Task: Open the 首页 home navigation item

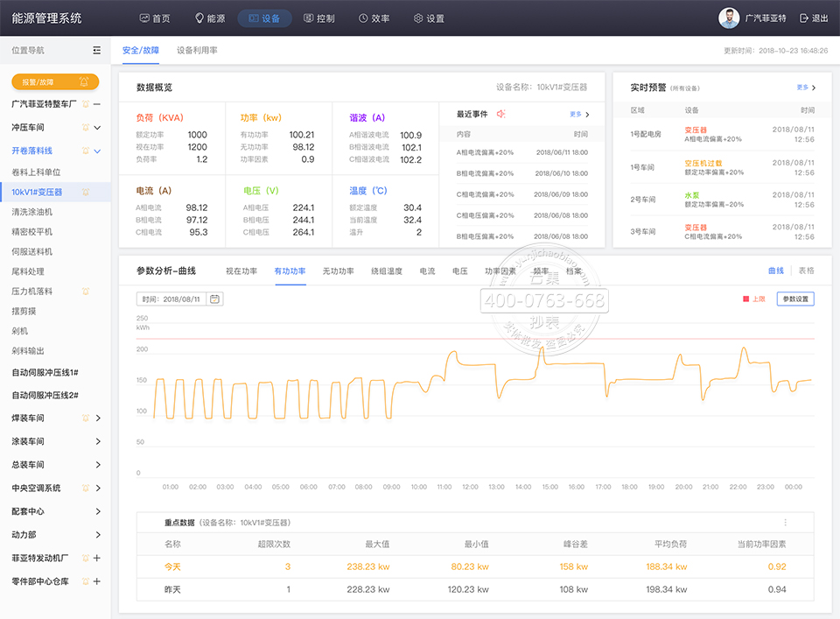Action: click(x=155, y=18)
